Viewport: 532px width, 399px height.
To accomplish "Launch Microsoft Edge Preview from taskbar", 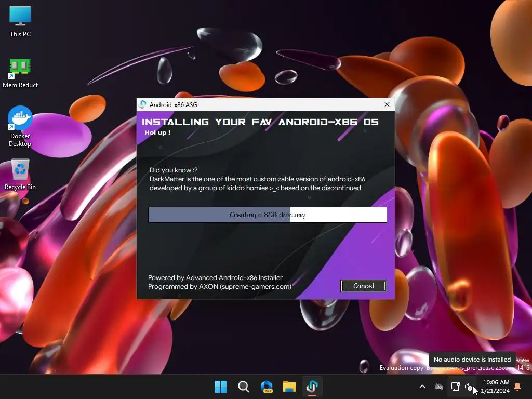I will (267, 387).
